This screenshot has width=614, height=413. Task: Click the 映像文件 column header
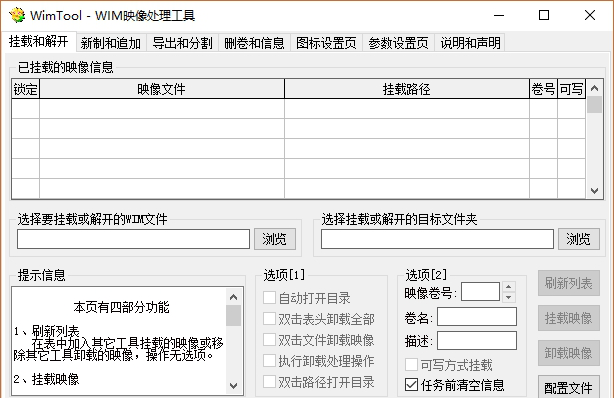coord(162,89)
